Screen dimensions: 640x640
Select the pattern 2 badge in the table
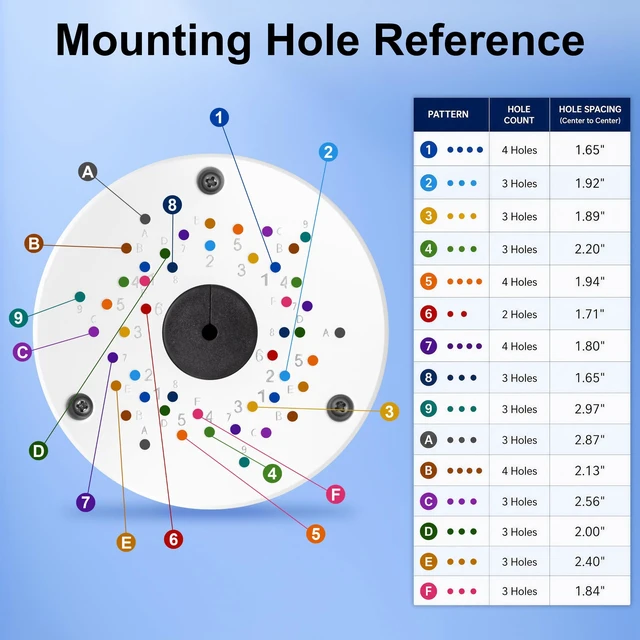pyautogui.click(x=429, y=183)
